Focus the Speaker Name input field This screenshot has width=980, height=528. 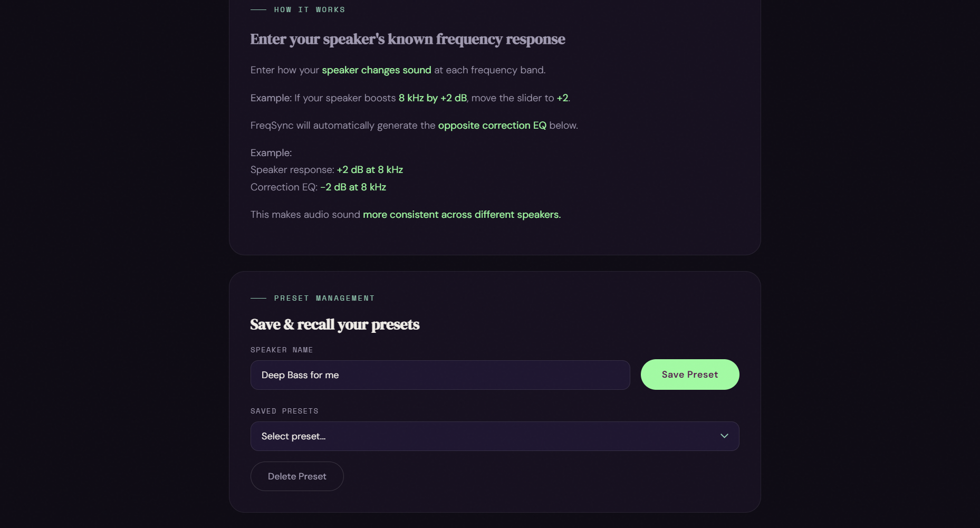point(440,375)
